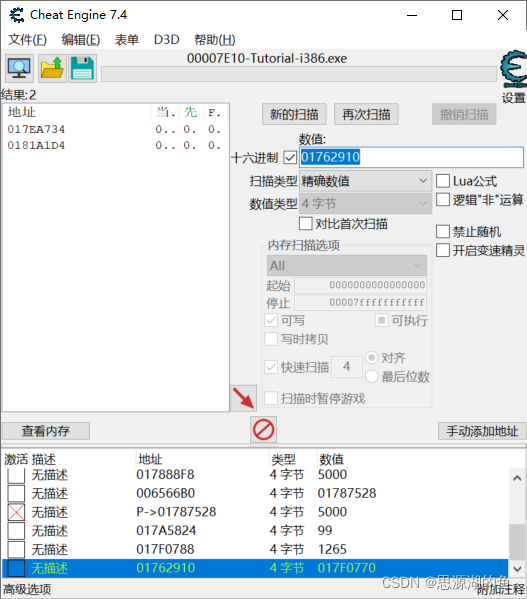Click the Cheat Engine settings logo

[513, 70]
